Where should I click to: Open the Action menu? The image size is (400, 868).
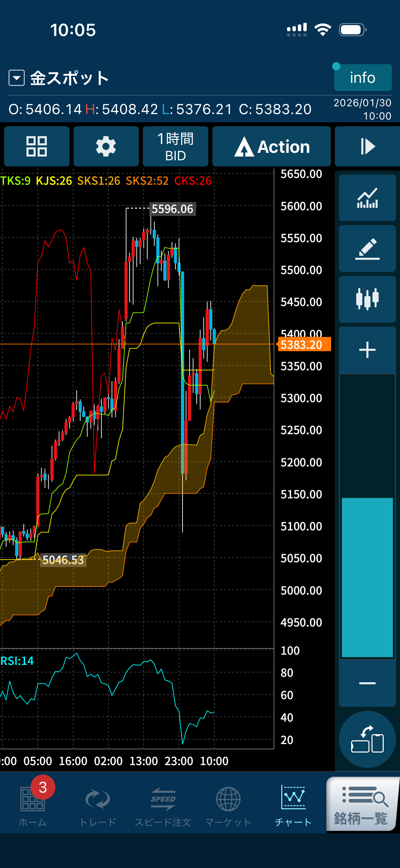[x=271, y=146]
